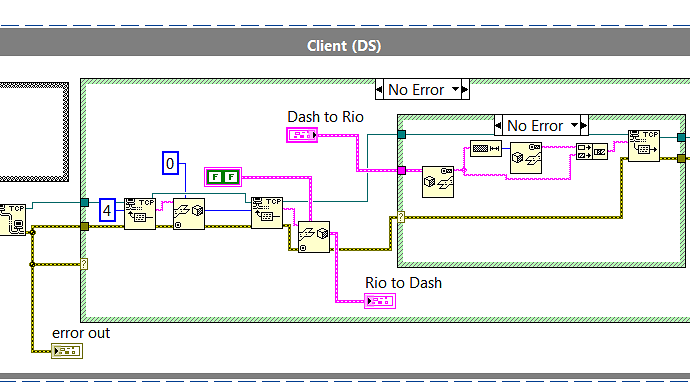Image resolution: width=690 pixels, height=383 pixels.
Task: Click the Dash to Rio label
Action: [325, 117]
